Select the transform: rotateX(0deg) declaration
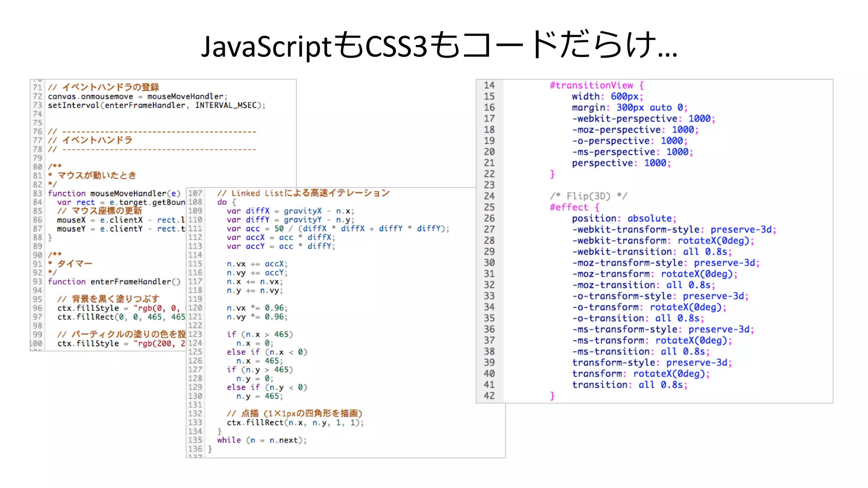This screenshot has width=868, height=488. point(640,374)
